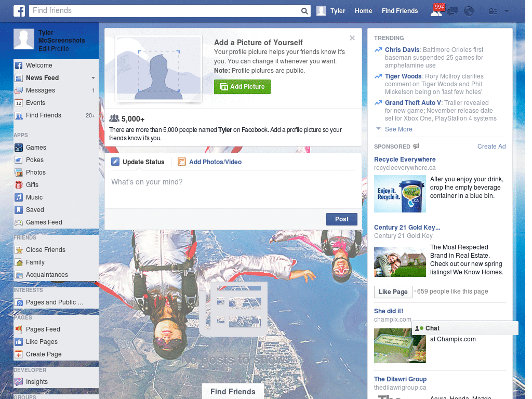Open The Dilawri Group ad link
The image size is (532, 399).
point(400,379)
